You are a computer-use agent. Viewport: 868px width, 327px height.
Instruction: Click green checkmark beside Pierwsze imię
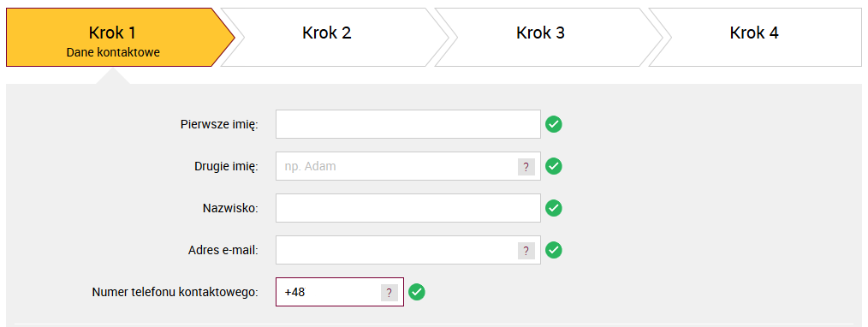coord(554,124)
